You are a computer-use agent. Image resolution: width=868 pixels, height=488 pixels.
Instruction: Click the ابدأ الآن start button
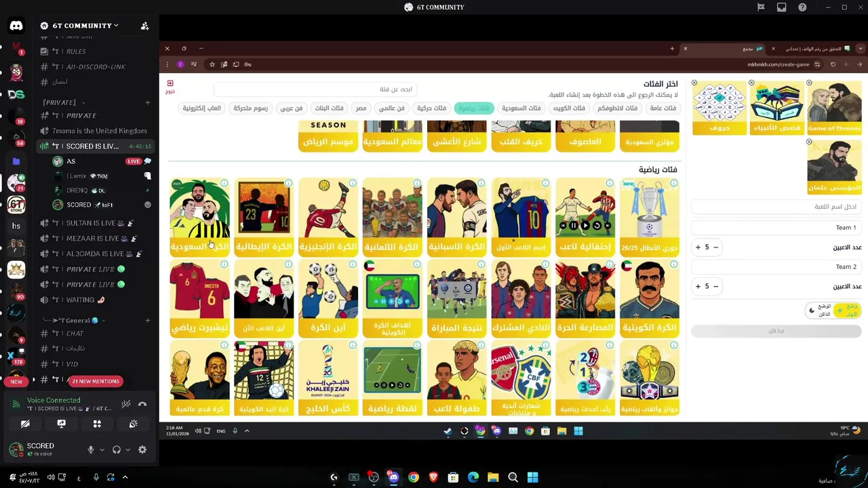[776, 331]
